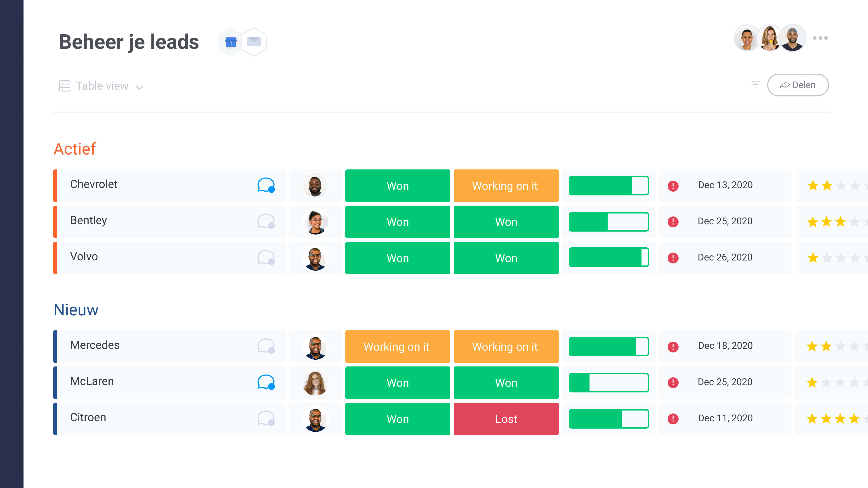Change Chevrolet's Working on it status
This screenshot has width=868, height=488.
(x=506, y=185)
